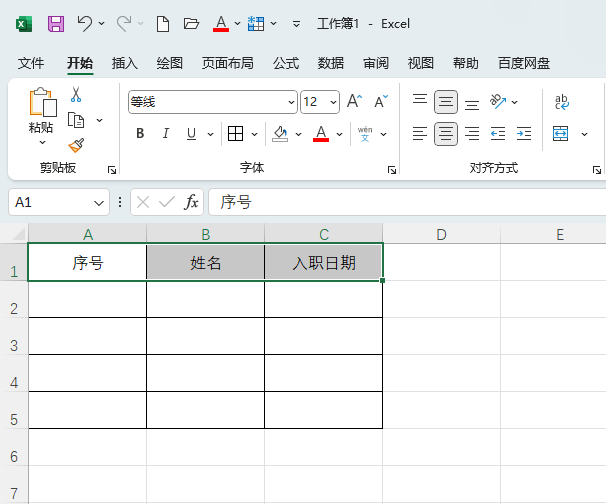Click quick access font color A icon
This screenshot has height=504, width=606.
[x=221, y=24]
